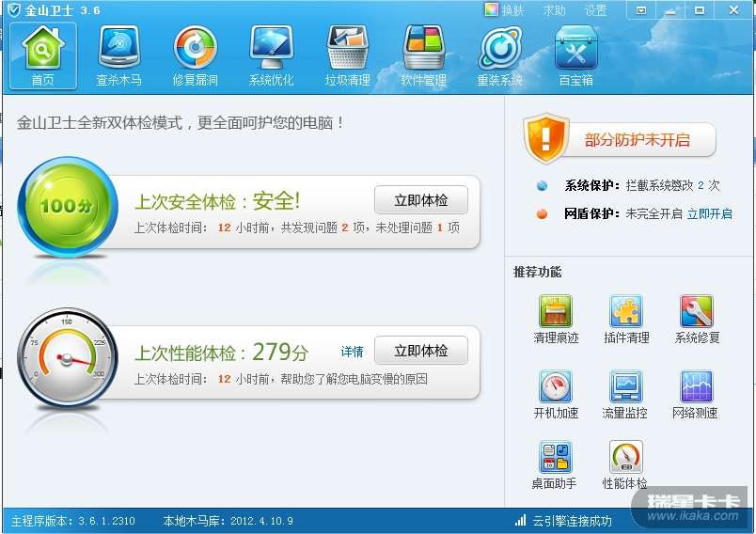Click the 立即开启 net shield link
Screen dimensions: 756x534
(710, 213)
